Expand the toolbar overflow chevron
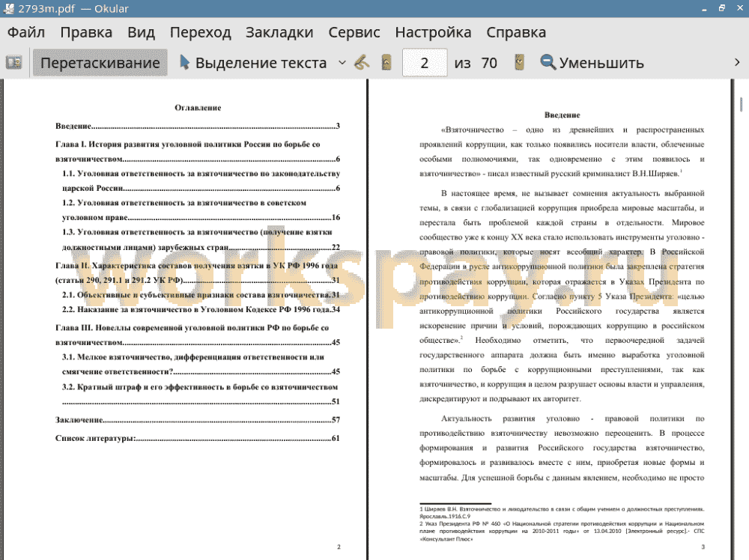The width and height of the screenshot is (749, 560). (737, 63)
